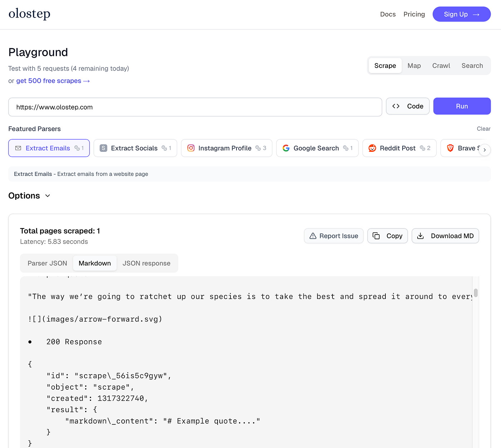Click the "Total pages scraped: 1" text
This screenshot has width=501, height=448.
pos(60,231)
